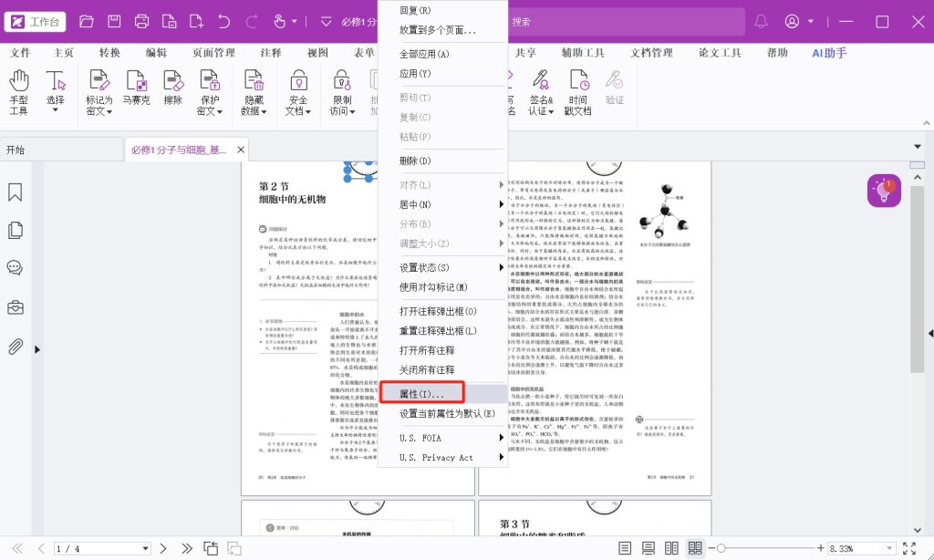Toggle fullscreen mode in status bar
The width and height of the screenshot is (934, 560).
(908, 548)
